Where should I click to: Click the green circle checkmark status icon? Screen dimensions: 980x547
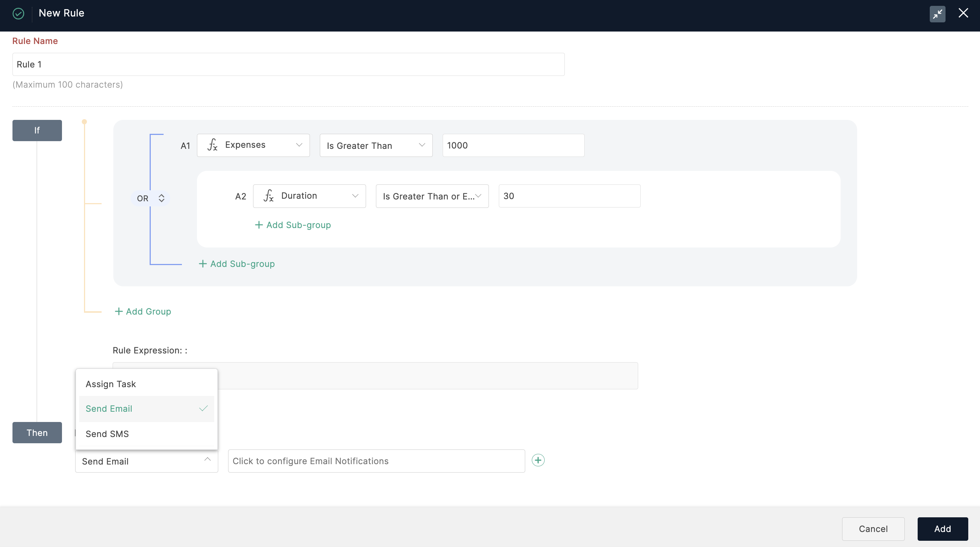pyautogui.click(x=18, y=13)
